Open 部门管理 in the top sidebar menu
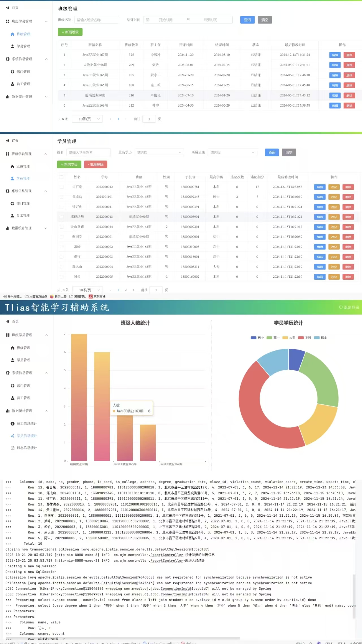The image size is (362, 644). click(x=23, y=72)
